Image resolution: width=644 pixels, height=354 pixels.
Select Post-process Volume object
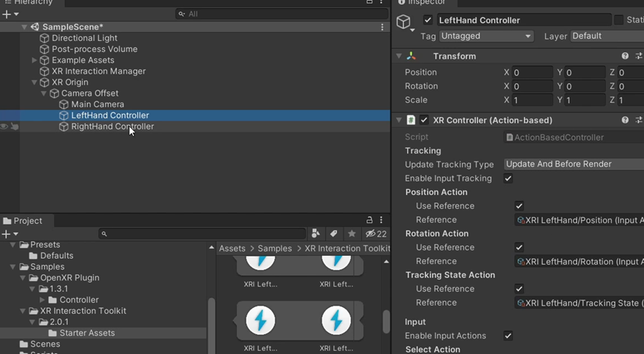(x=95, y=49)
